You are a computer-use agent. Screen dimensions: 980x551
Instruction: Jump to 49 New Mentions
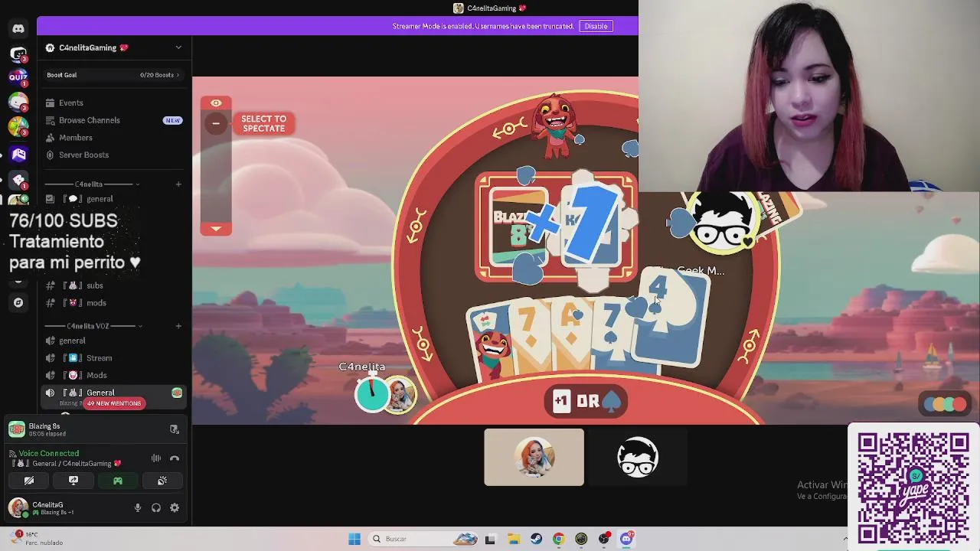point(114,403)
